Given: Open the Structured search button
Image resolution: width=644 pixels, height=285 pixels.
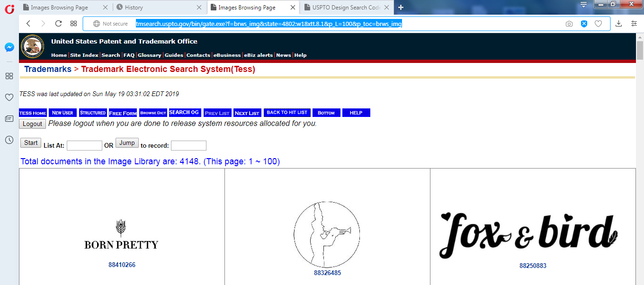Looking at the screenshot, I should coord(93,113).
